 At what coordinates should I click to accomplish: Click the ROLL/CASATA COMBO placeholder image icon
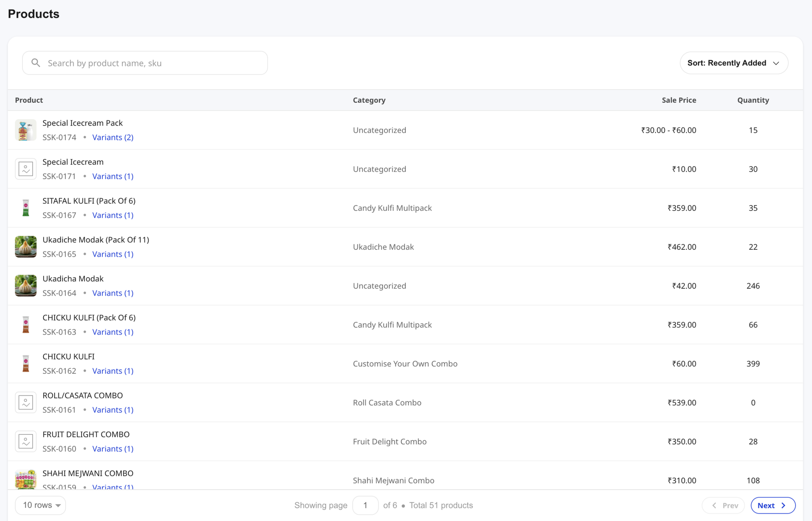(26, 402)
